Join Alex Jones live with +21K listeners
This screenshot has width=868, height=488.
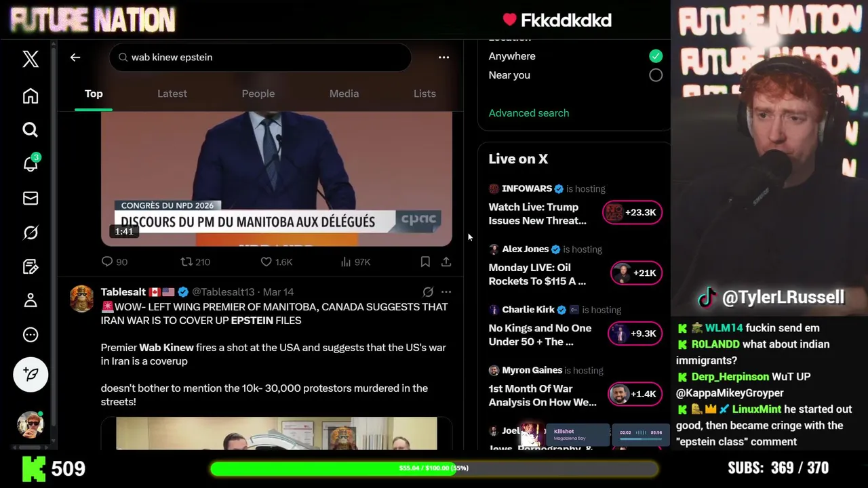pos(636,273)
